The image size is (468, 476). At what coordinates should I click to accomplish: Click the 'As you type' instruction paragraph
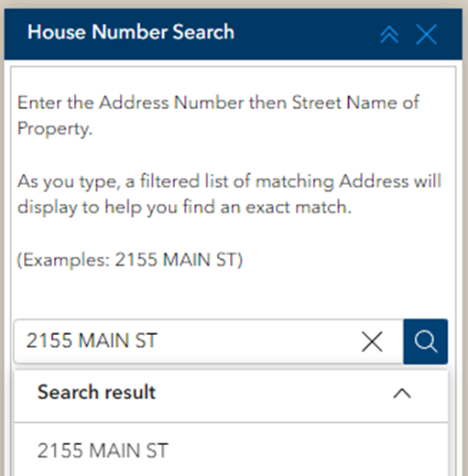(229, 194)
